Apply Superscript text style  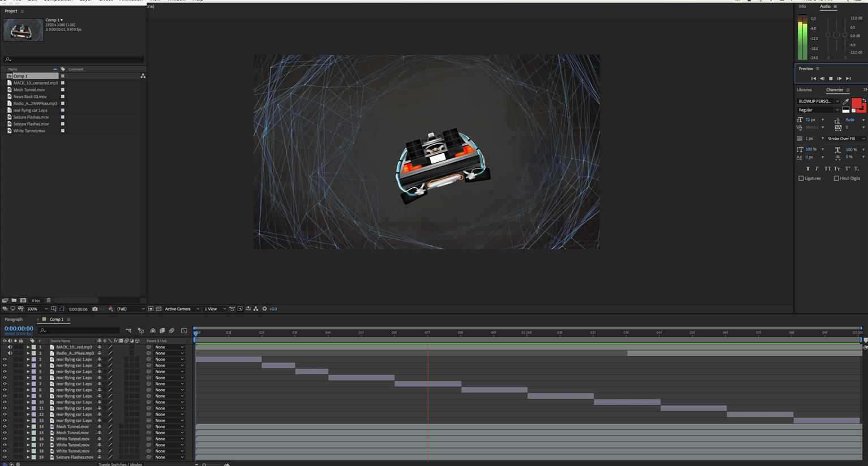tap(848, 169)
